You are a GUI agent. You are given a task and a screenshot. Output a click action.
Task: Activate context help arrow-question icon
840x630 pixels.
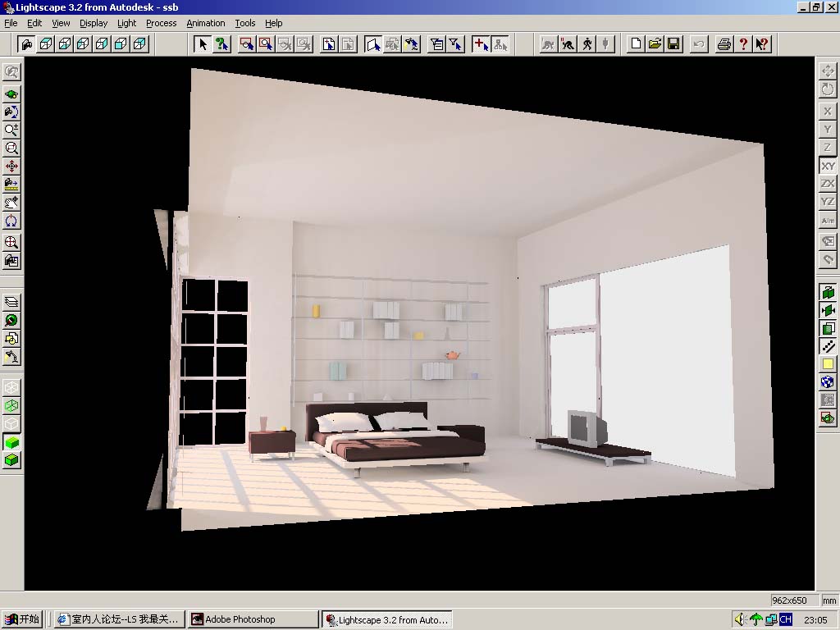coord(762,44)
